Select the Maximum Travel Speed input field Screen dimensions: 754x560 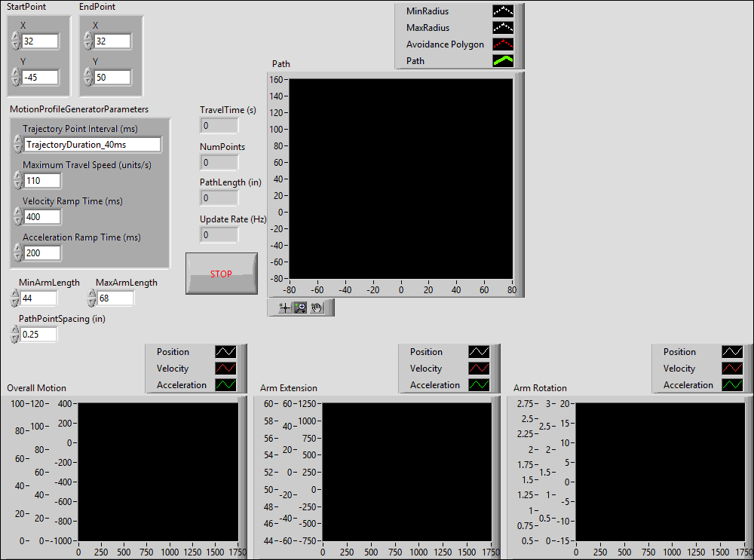pyautogui.click(x=41, y=180)
